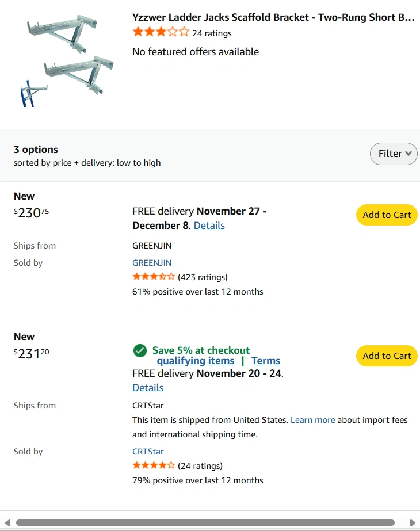Open the Terms link
The image size is (420, 531).
[266, 361]
